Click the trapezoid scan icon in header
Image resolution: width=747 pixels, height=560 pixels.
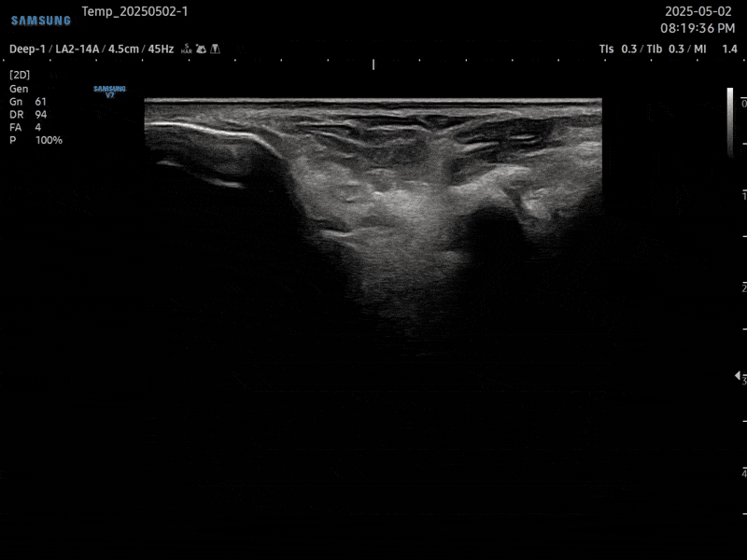(215, 49)
